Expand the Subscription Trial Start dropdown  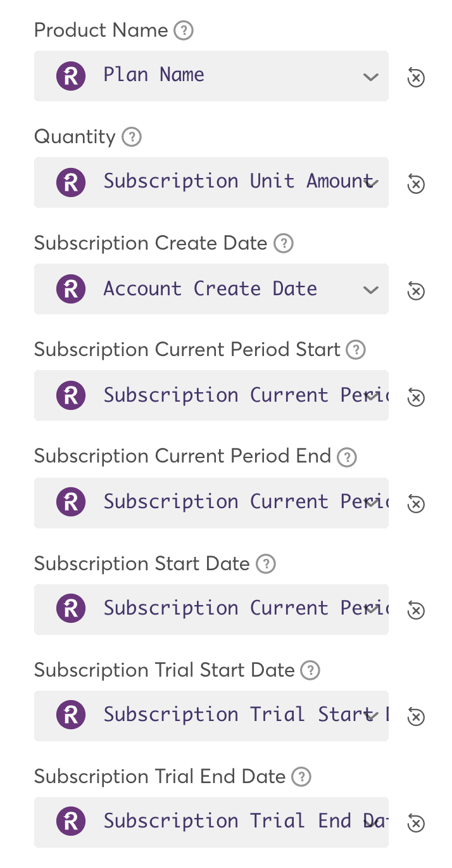point(372,715)
